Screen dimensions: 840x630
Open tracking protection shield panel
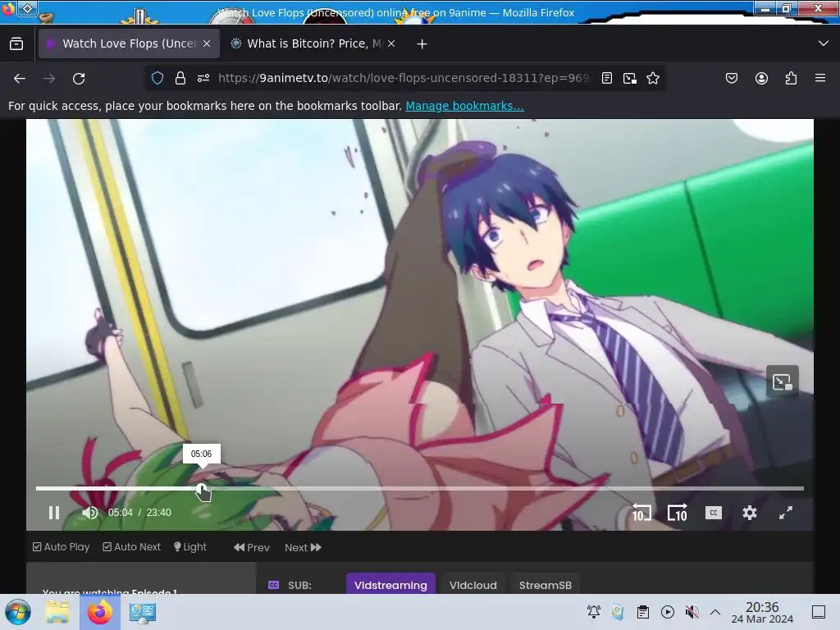tap(157, 78)
